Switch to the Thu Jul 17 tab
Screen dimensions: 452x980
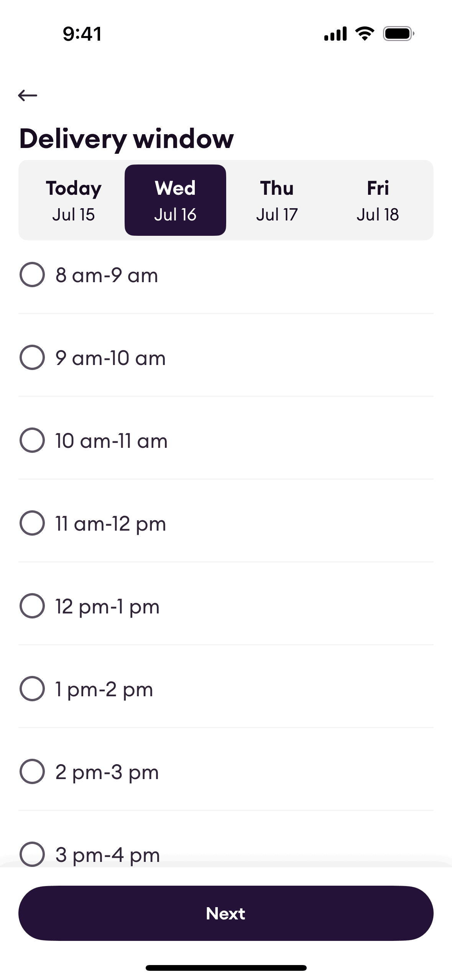point(277,200)
